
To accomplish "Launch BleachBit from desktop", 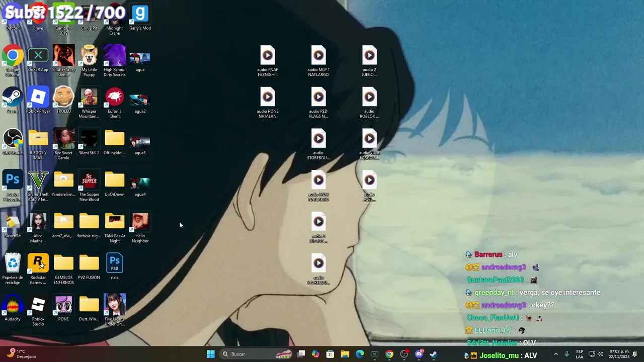I will (13, 225).
